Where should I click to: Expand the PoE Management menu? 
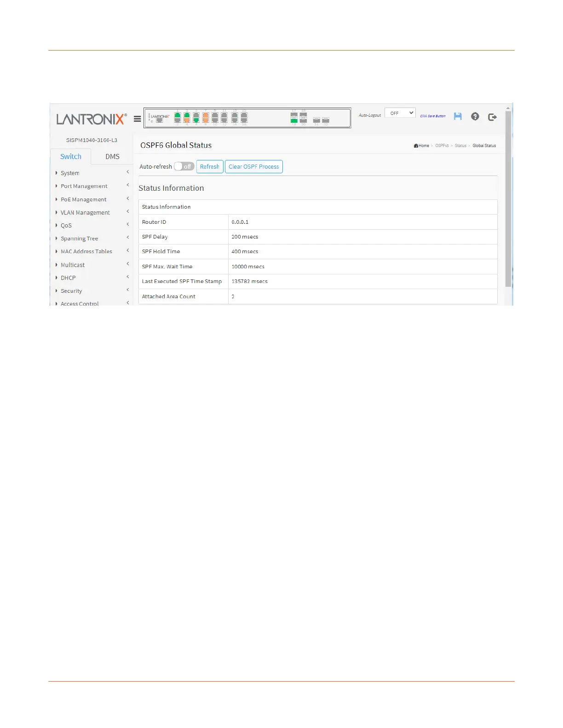point(92,199)
